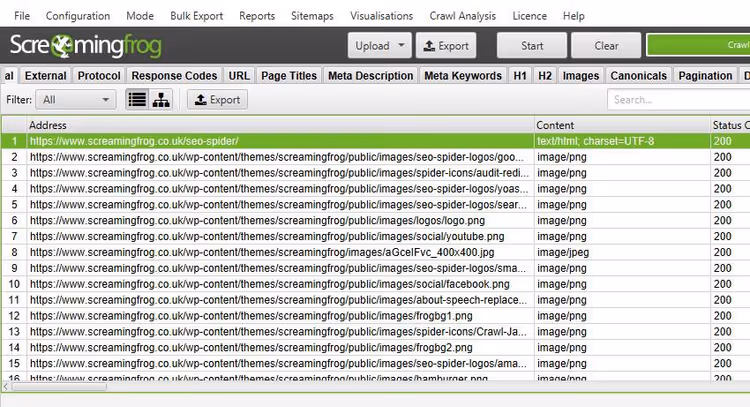Switch to the Meta Keywords tab
750x407 pixels.
[x=463, y=76]
